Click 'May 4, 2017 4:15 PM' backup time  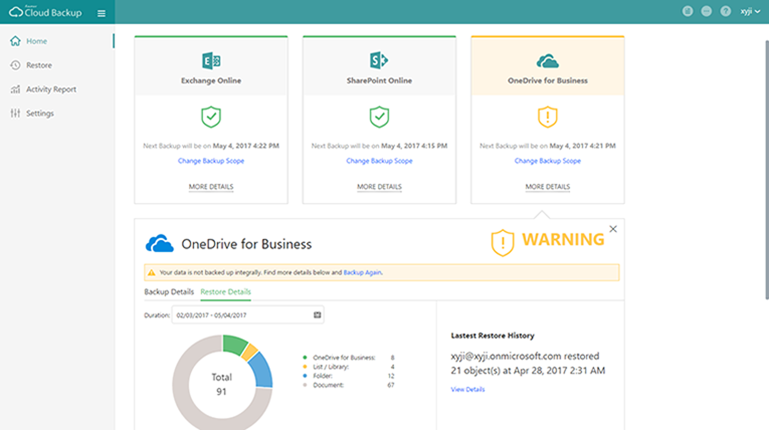pyautogui.click(x=414, y=146)
